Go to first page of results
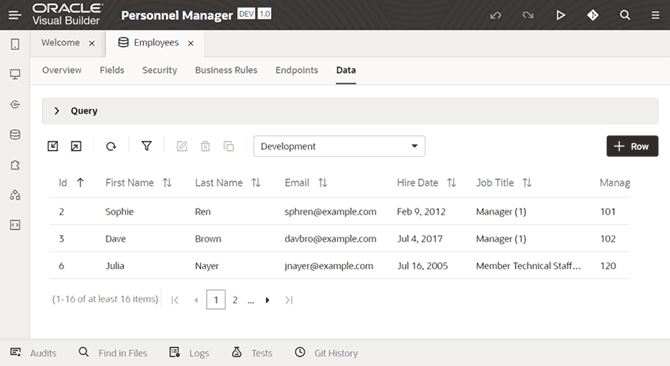This screenshot has height=366, width=670. click(175, 300)
